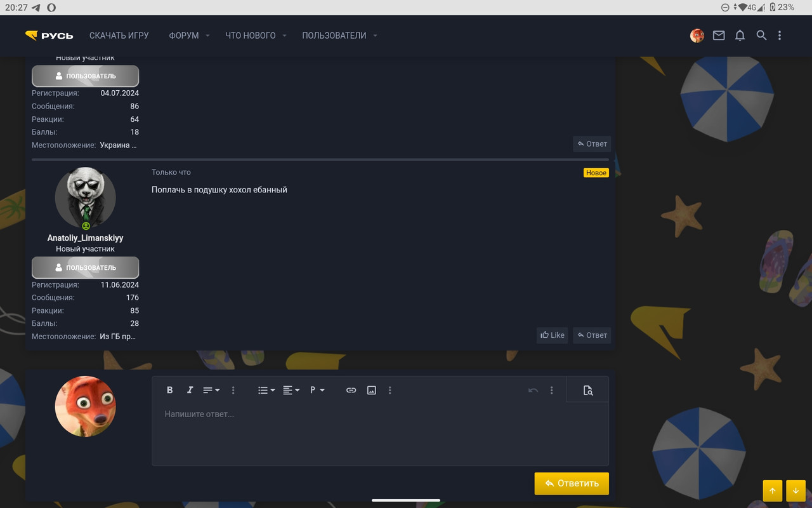Image resolution: width=812 pixels, height=508 pixels.
Task: Like Anatoliy_Limanskiyy's post
Action: pyautogui.click(x=551, y=335)
